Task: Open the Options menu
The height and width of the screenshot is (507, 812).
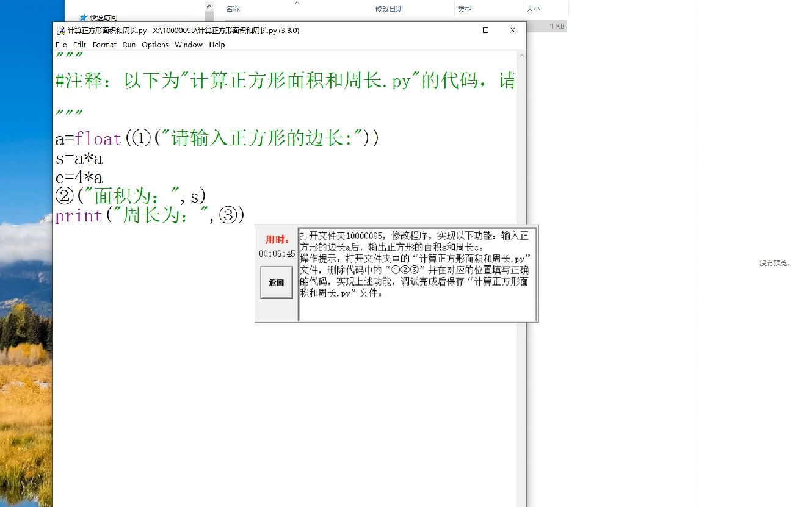Action: point(155,45)
